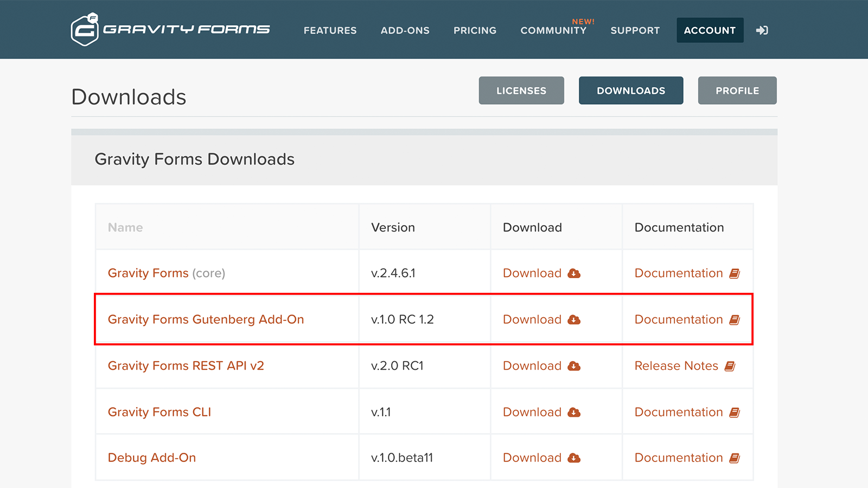Click version text v.2.0 RC1
This screenshot has height=488, width=868.
point(397,365)
